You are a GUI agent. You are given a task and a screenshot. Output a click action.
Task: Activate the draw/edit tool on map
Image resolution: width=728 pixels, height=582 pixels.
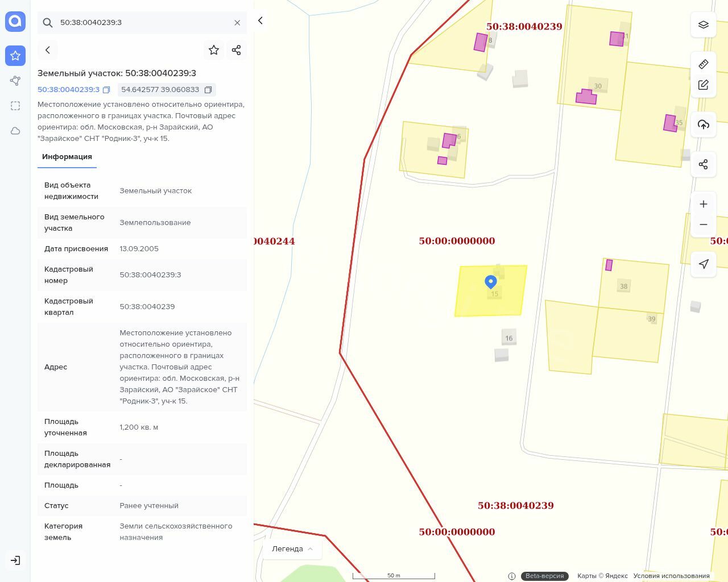pos(703,85)
